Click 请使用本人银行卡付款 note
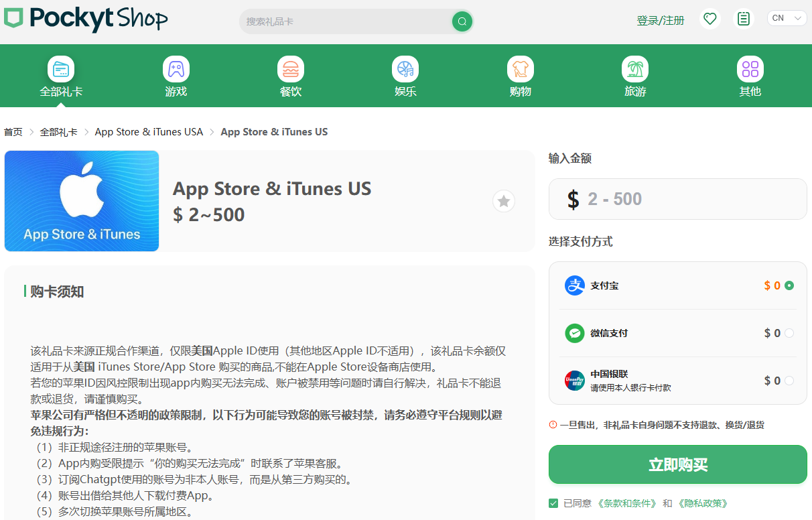The width and height of the screenshot is (812, 520). pyautogui.click(x=630, y=388)
